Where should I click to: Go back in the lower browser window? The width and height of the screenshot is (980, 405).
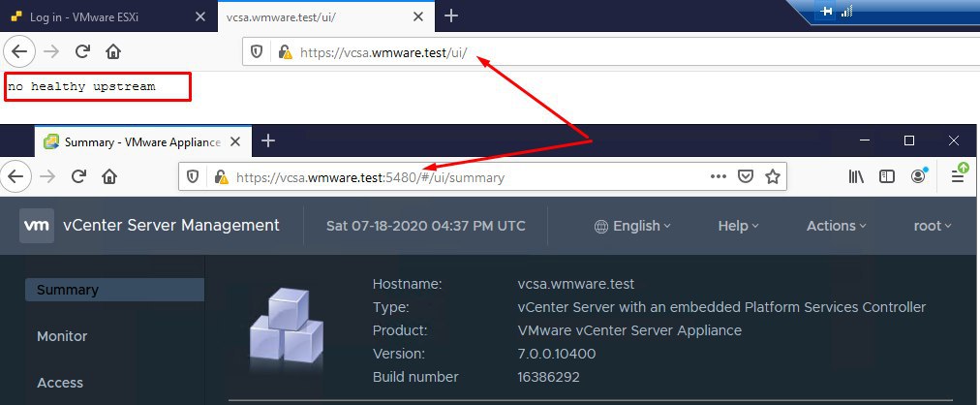point(15,177)
